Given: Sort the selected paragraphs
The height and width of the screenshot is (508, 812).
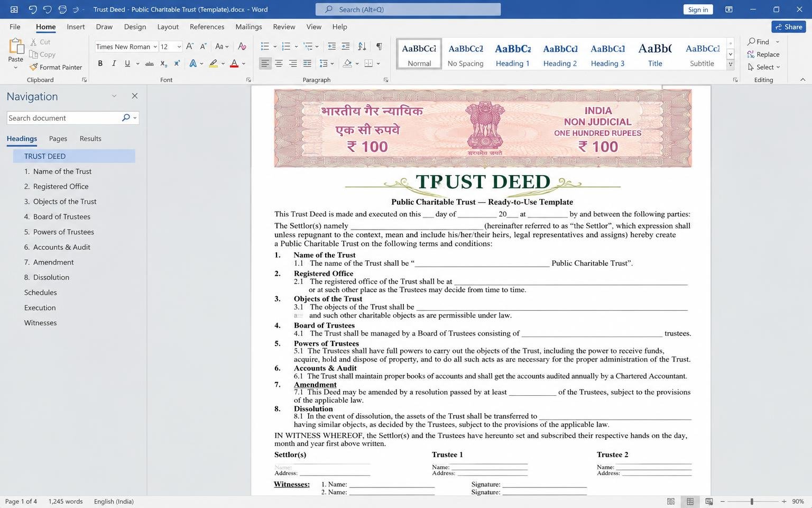Looking at the screenshot, I should [362, 47].
